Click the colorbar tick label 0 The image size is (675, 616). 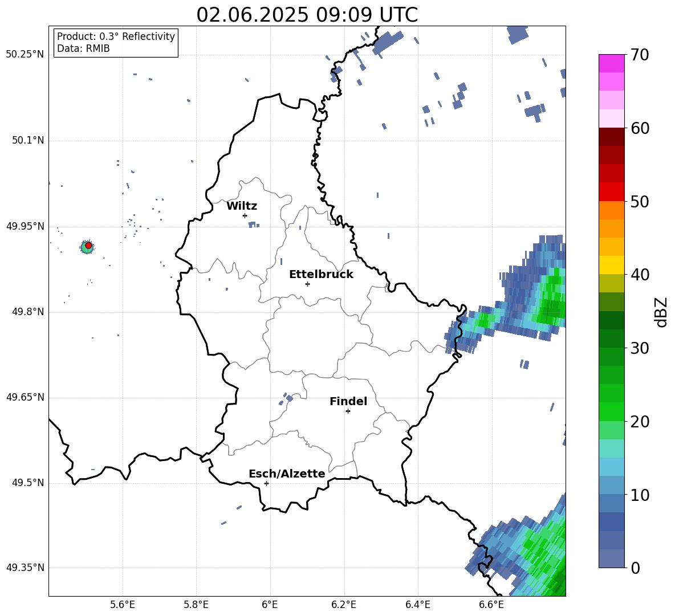(x=635, y=568)
